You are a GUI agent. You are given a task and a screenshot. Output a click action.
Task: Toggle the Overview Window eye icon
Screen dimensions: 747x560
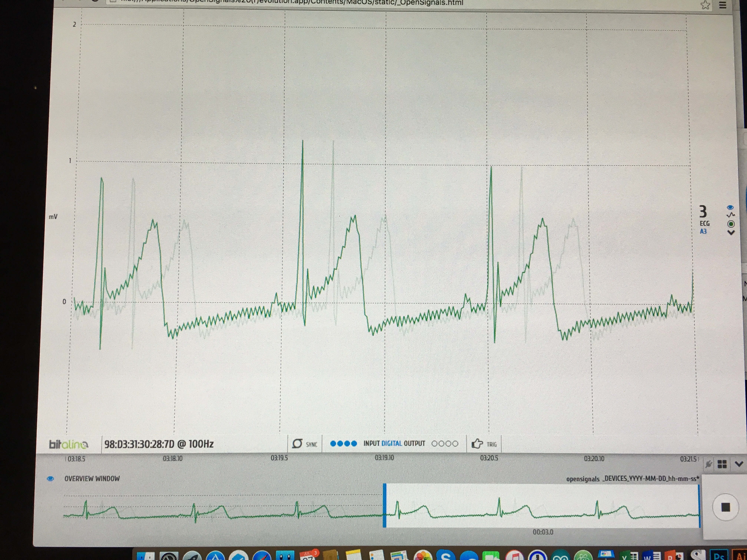click(50, 479)
